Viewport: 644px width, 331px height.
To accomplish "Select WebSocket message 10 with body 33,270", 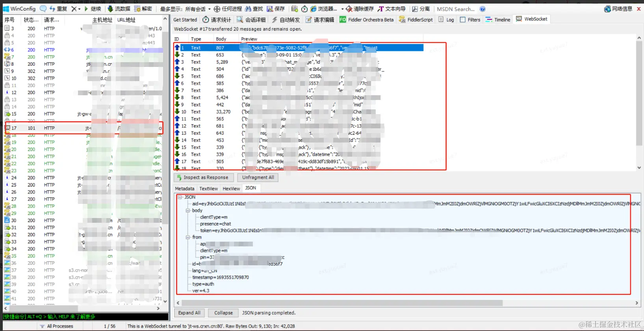I will [x=299, y=112].
